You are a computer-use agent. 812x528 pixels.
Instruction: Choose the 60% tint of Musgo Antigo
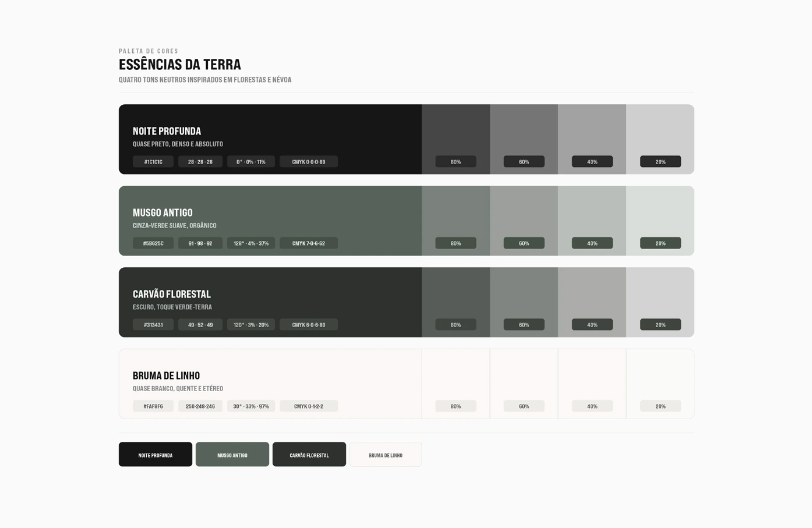click(524, 221)
